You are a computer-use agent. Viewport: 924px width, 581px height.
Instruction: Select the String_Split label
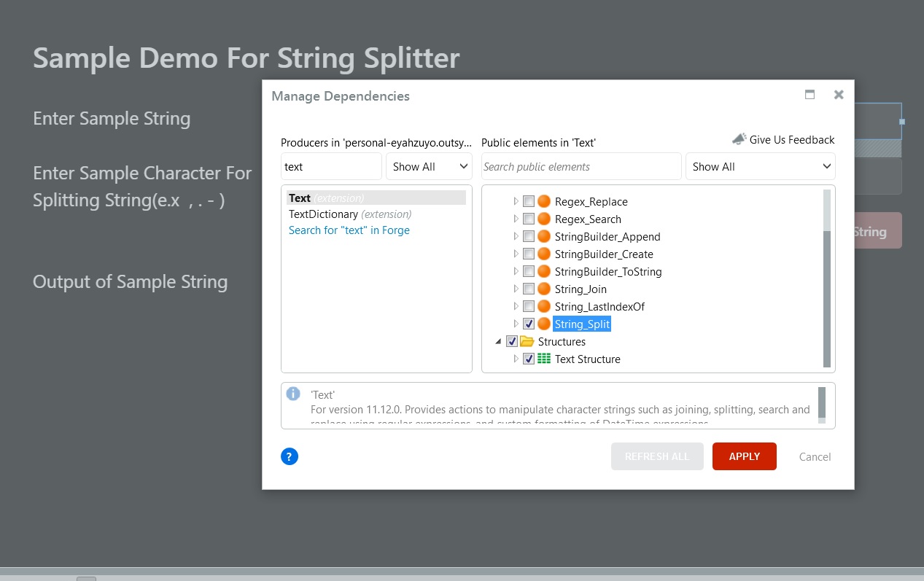point(582,324)
